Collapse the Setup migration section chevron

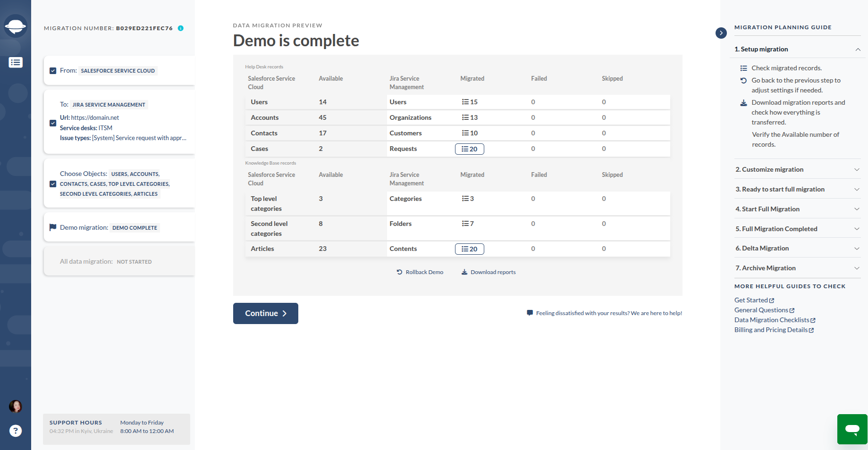858,50
